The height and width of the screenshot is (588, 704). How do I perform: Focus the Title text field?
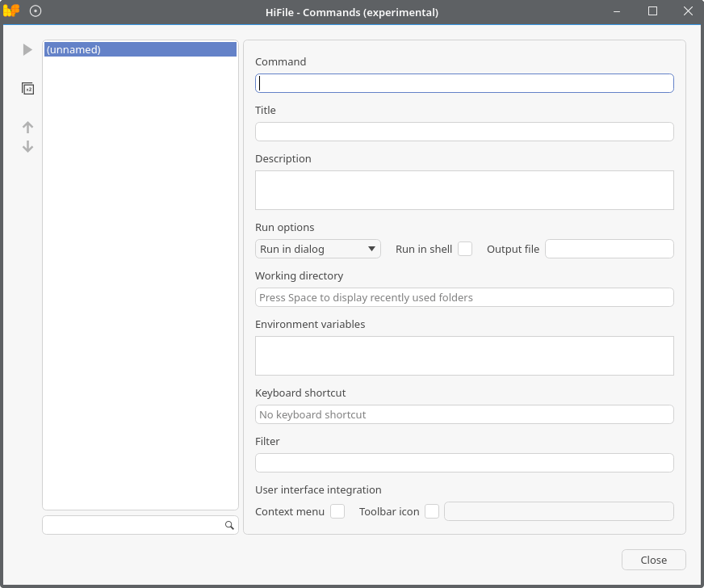click(464, 132)
